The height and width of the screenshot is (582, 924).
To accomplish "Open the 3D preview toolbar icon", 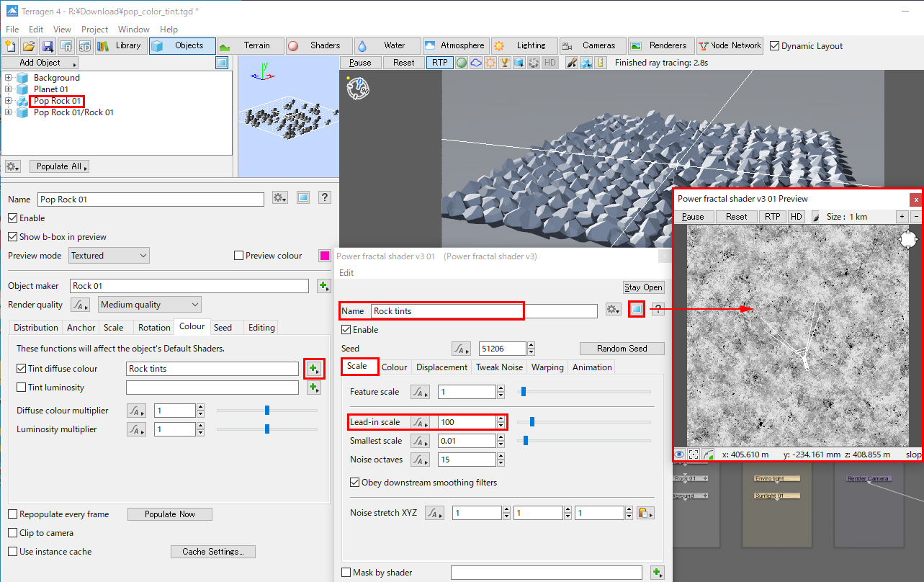I will [x=84, y=46].
